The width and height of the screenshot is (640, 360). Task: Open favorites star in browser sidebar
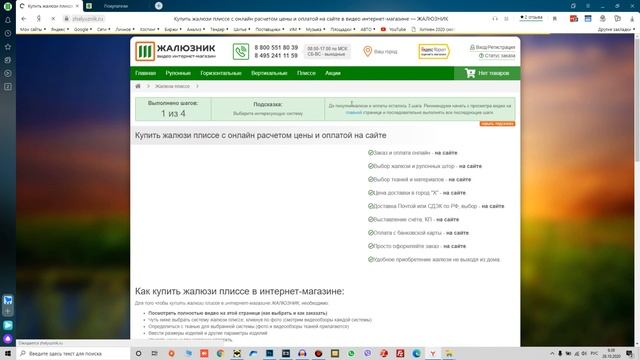pyautogui.click(x=8, y=47)
